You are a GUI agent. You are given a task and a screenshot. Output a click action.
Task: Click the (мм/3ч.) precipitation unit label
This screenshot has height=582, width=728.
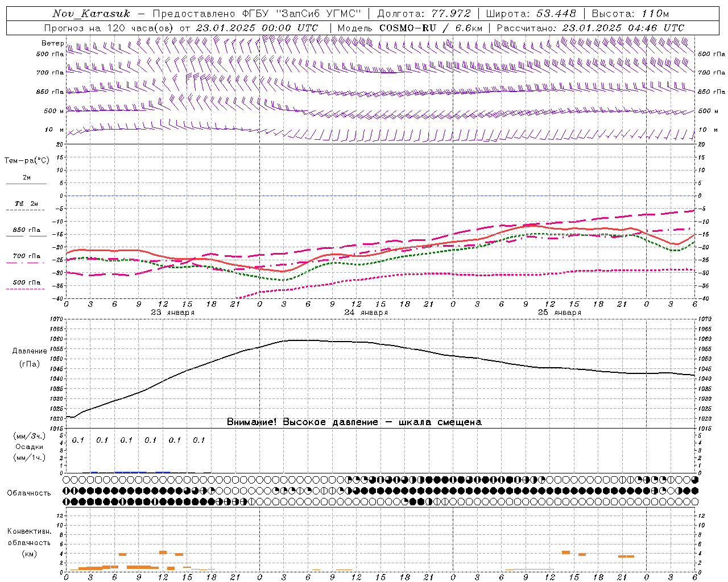[29, 436]
